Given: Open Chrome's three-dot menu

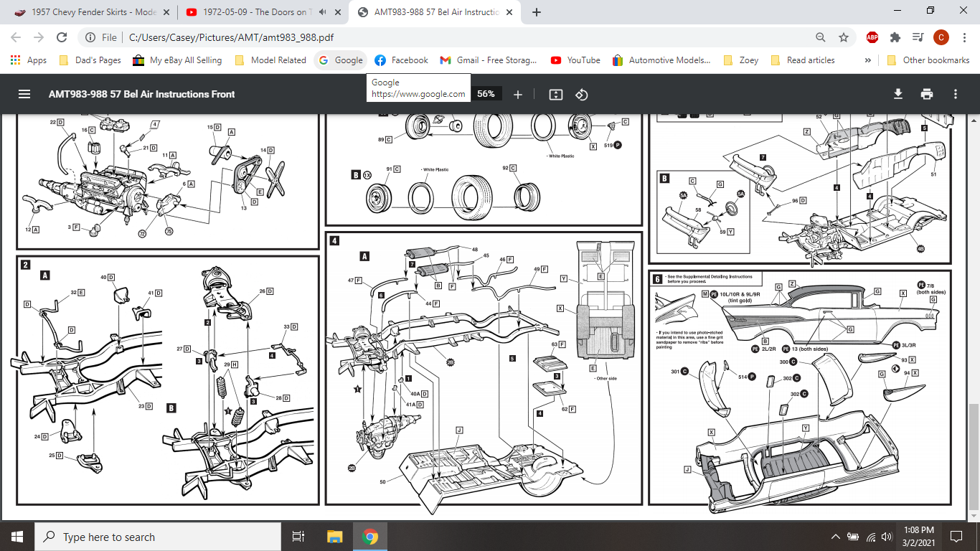Looking at the screenshot, I should [x=963, y=37].
